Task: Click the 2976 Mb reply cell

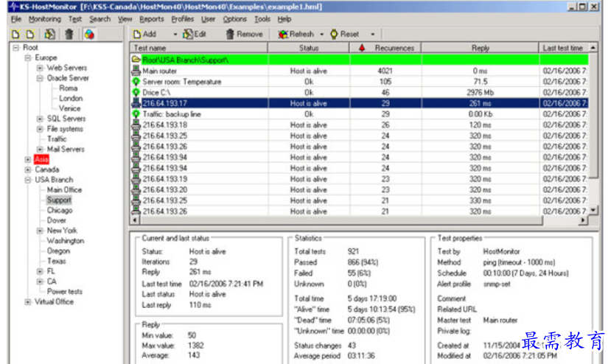Action: pyautogui.click(x=480, y=92)
